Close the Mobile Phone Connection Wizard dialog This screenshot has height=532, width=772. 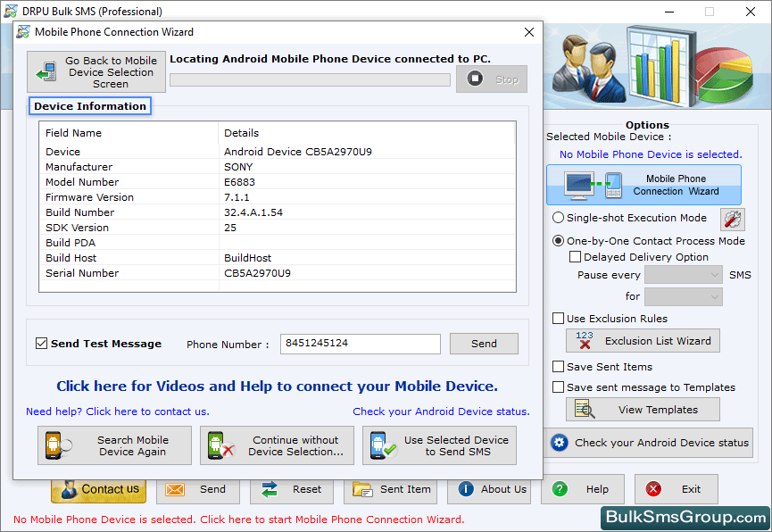(x=529, y=32)
